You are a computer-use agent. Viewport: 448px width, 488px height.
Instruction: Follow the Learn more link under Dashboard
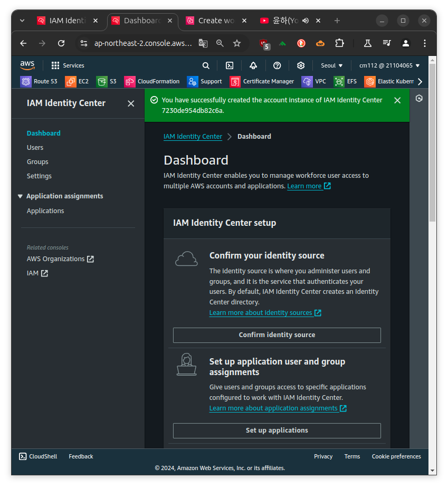(x=309, y=186)
